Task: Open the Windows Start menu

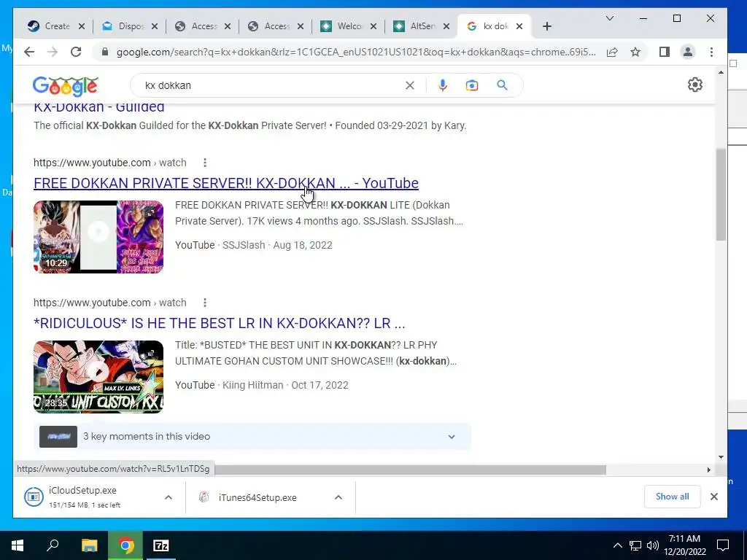Action: (x=18, y=545)
